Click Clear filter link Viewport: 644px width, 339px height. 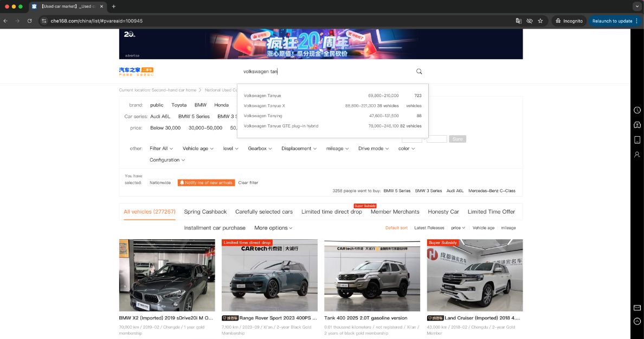248,183
